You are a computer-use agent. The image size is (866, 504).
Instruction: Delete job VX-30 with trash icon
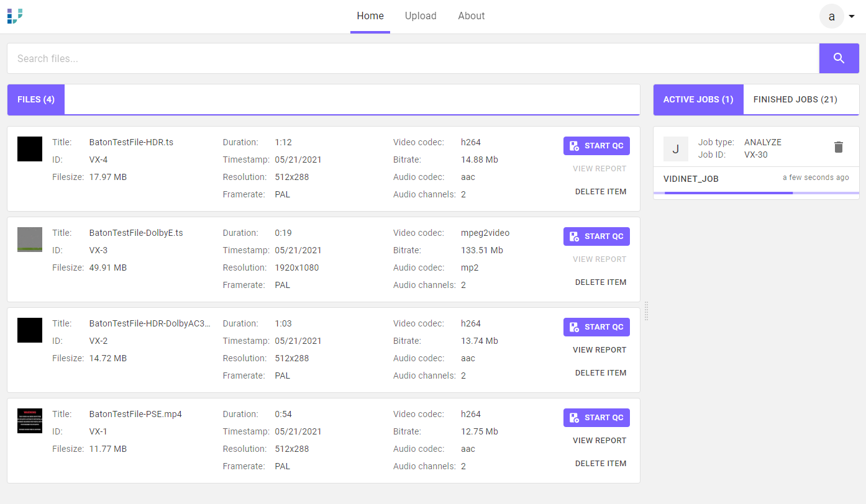click(x=838, y=147)
